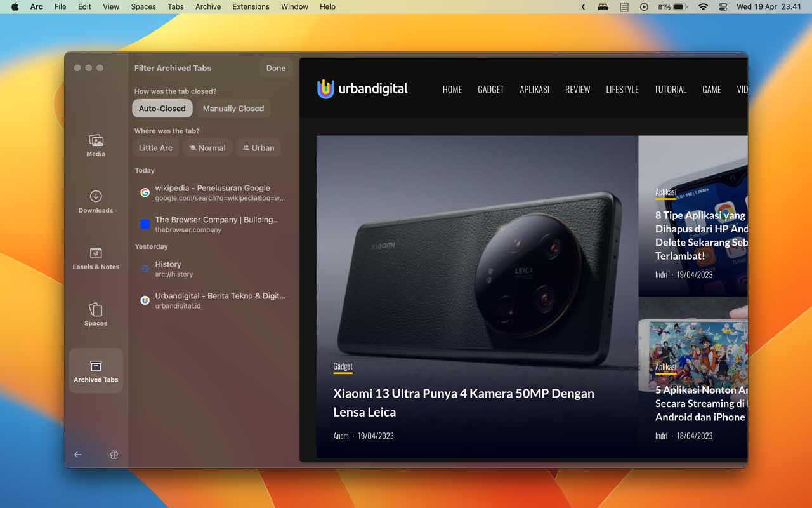Click the urbandigital logo
Viewport: 812px width, 508px height.
[x=362, y=89]
